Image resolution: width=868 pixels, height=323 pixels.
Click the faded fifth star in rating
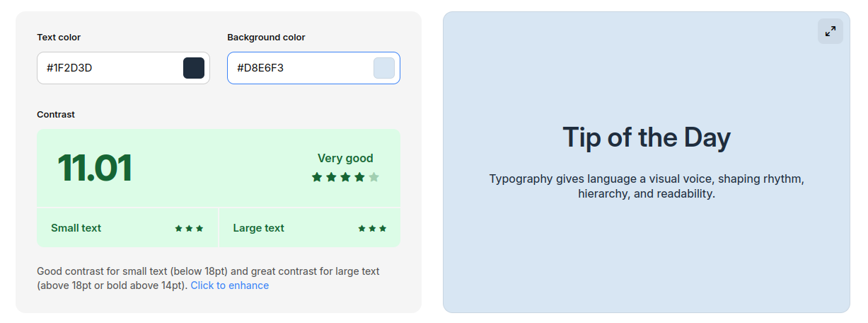pyautogui.click(x=374, y=177)
